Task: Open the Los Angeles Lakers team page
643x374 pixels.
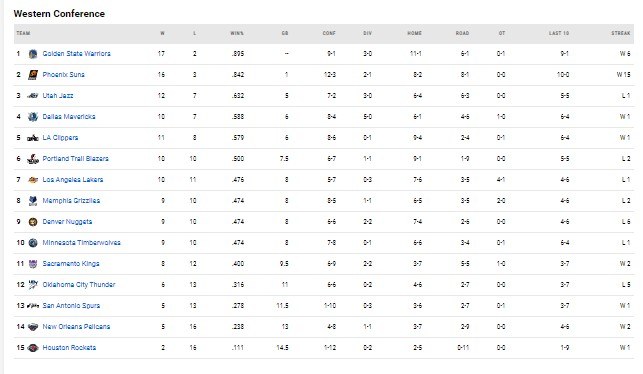Action: click(x=73, y=180)
